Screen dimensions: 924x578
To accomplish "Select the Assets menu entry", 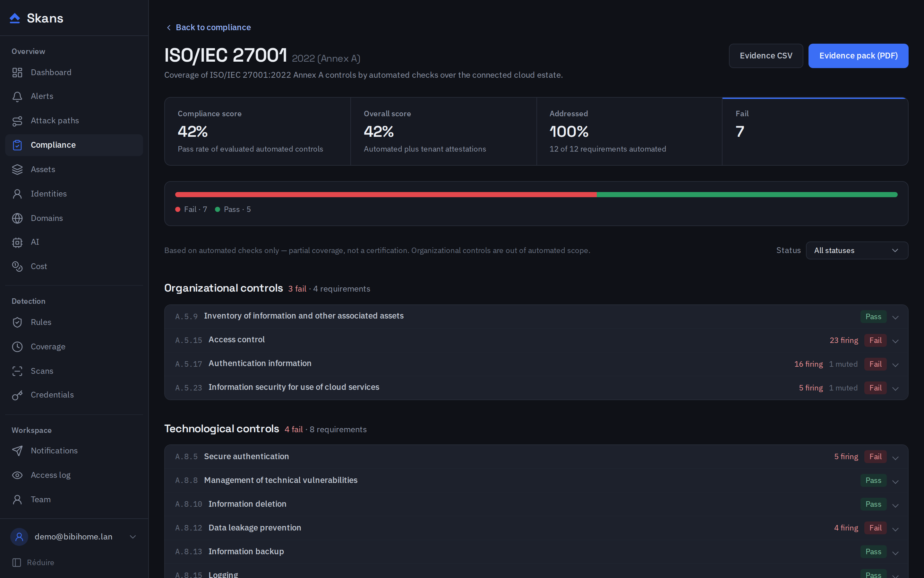I will pos(74,169).
